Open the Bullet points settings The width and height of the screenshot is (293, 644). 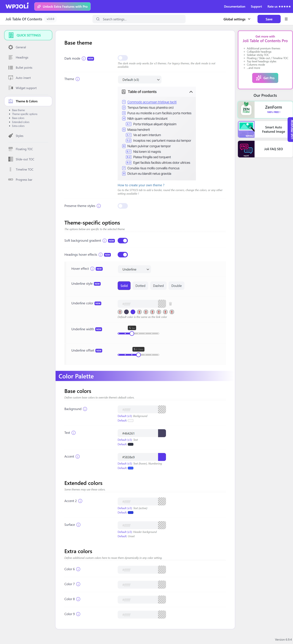(x=24, y=67)
